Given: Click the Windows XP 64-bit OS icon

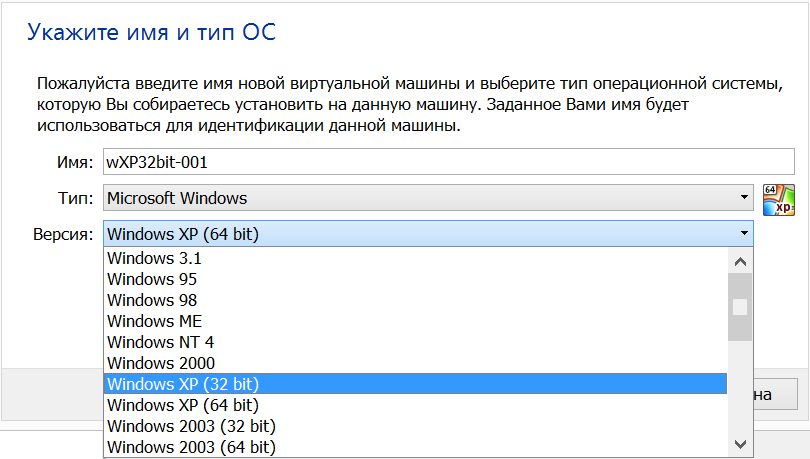Looking at the screenshot, I should coord(778,200).
